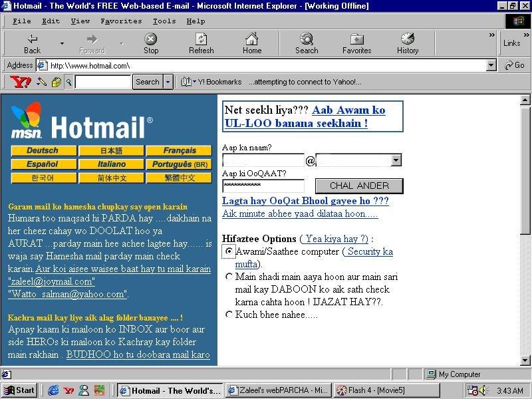
Task: Click the Go button beside address bar
Action: (514, 65)
